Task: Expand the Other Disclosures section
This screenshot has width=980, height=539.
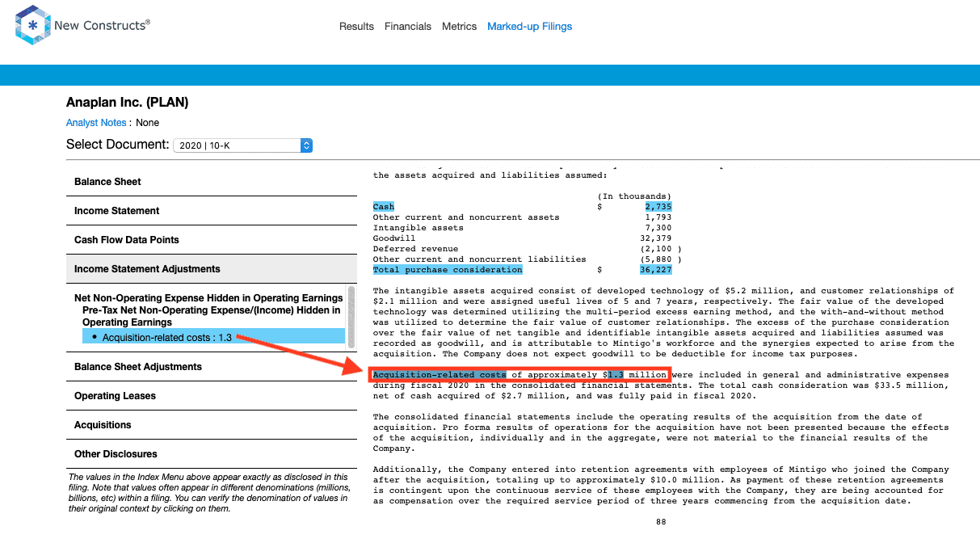Action: point(212,454)
